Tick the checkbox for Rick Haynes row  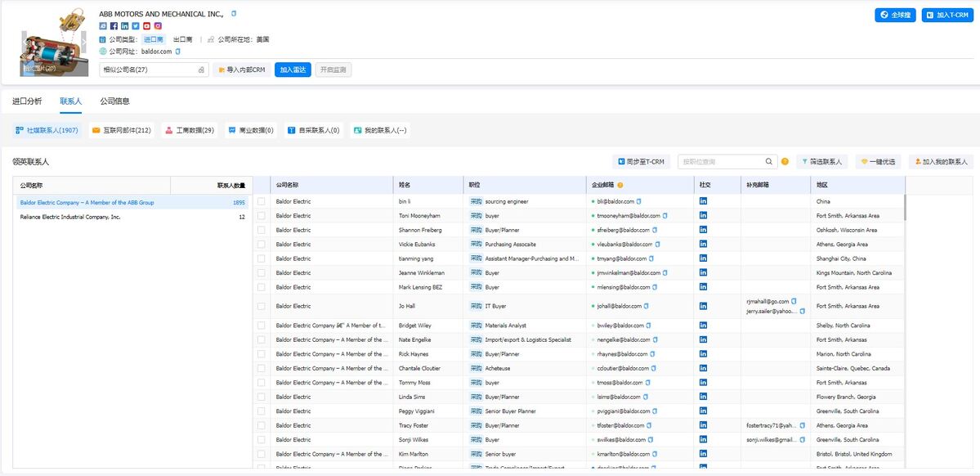[x=262, y=354]
